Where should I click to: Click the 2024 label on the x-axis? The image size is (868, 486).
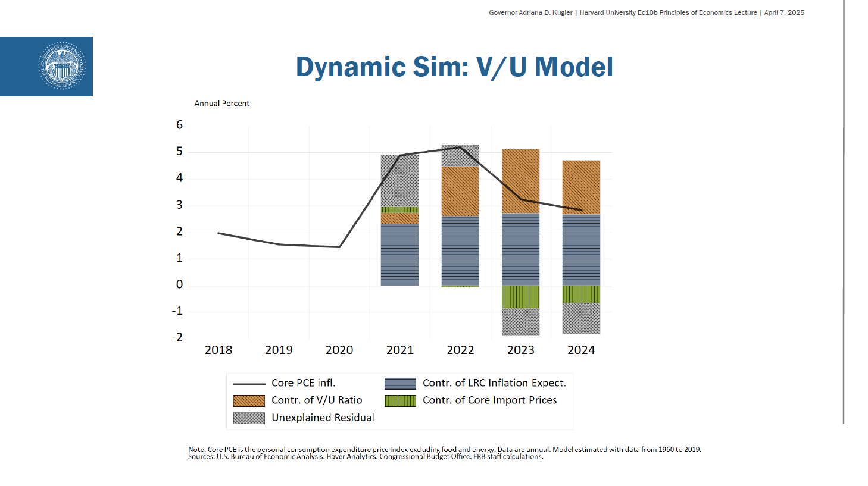[581, 350]
